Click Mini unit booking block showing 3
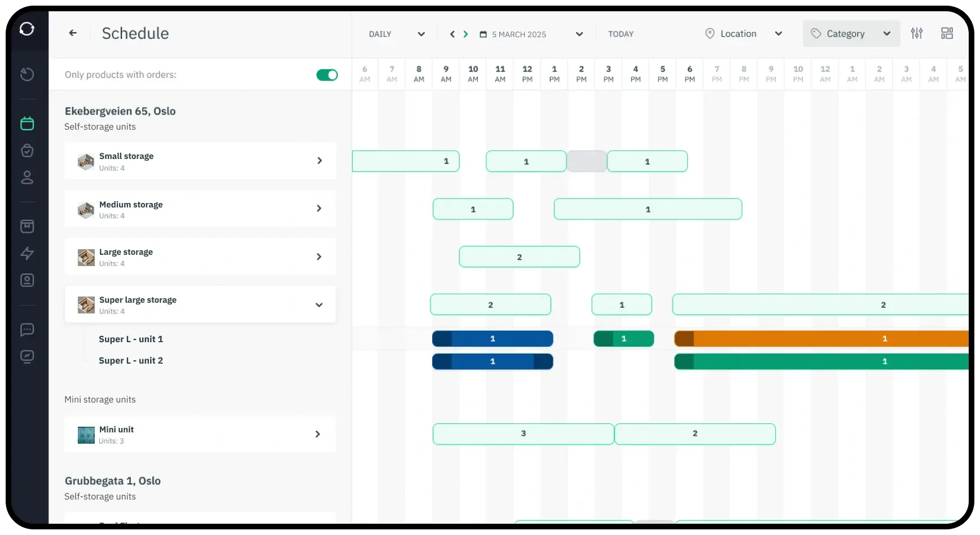The width and height of the screenshot is (980, 535). 524,434
